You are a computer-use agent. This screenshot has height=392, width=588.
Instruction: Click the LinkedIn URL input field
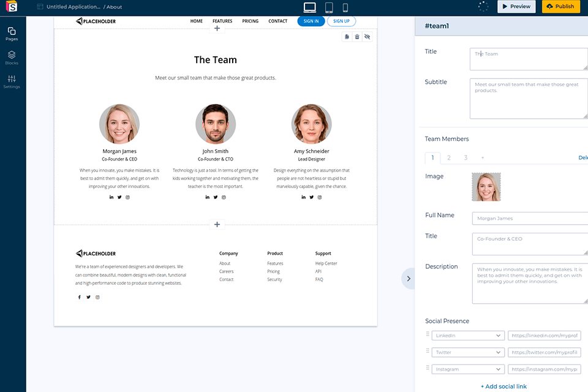point(545,336)
